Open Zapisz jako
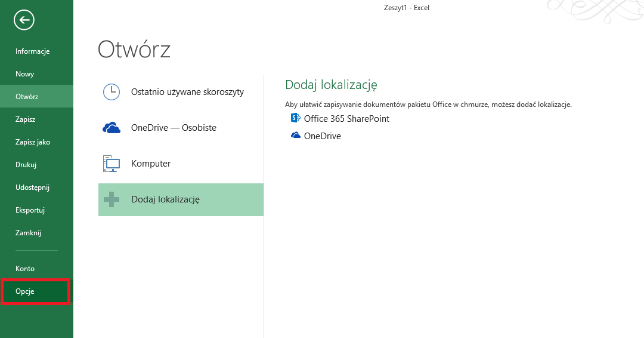 click(x=36, y=142)
